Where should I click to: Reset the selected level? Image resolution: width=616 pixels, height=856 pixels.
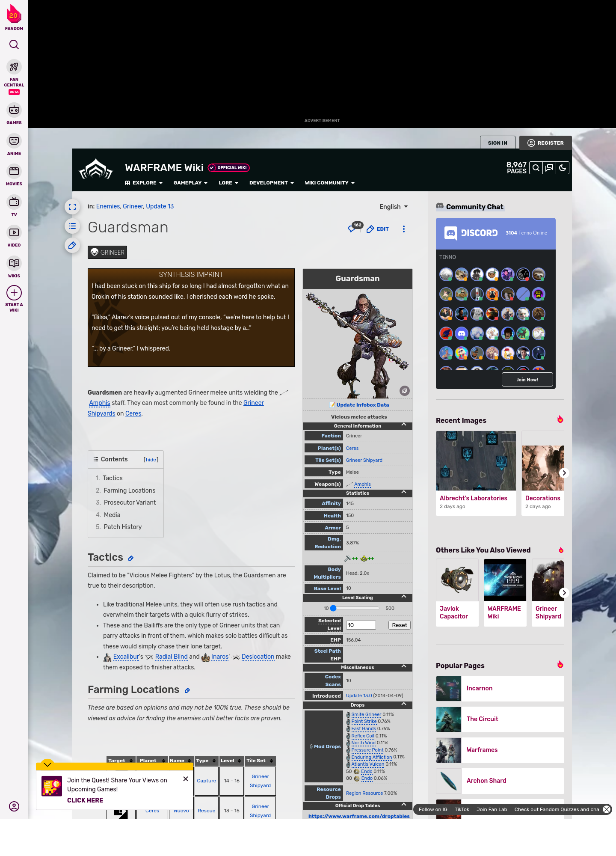click(400, 625)
